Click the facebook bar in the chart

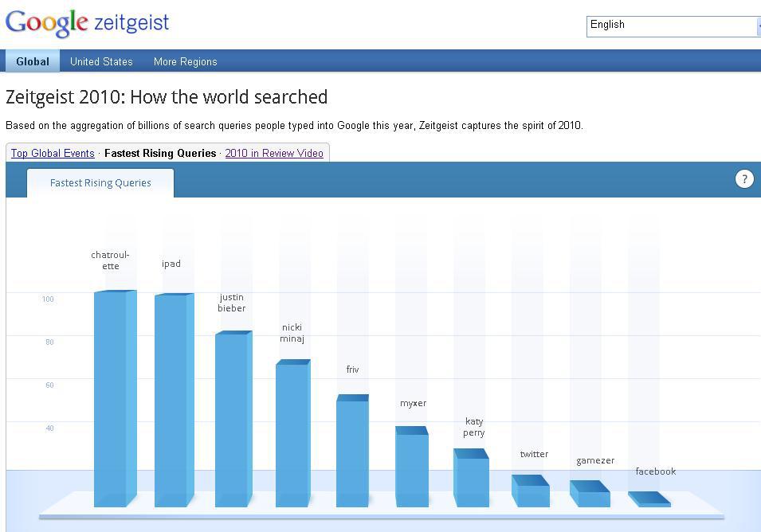[650, 500]
